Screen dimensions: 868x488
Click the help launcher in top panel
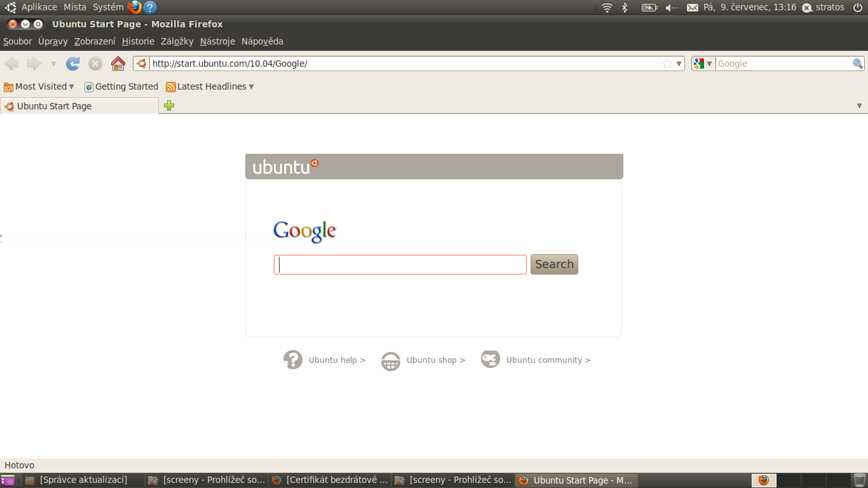coord(150,8)
